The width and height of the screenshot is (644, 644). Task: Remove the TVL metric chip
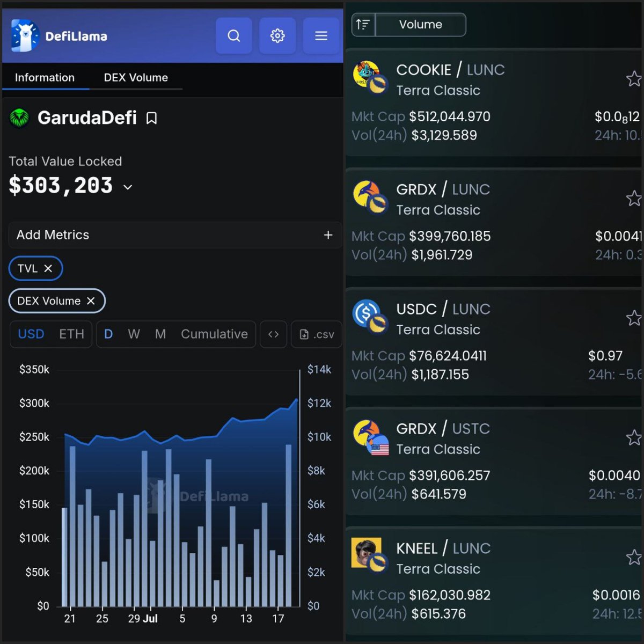[x=48, y=268]
